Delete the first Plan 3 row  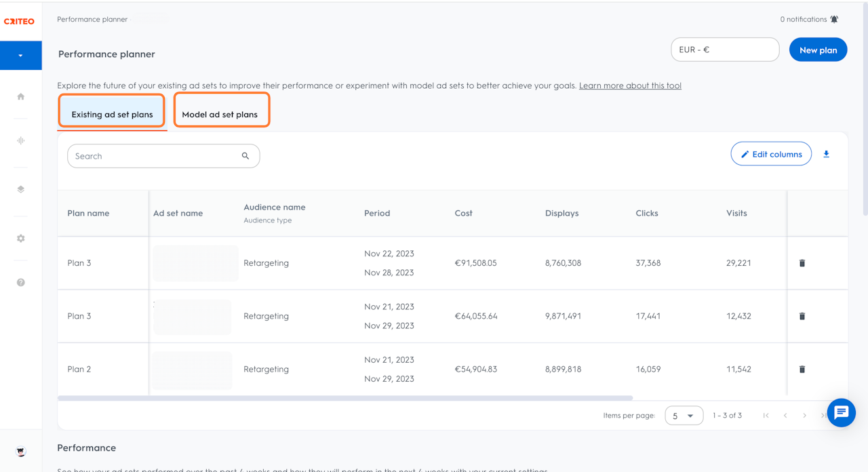point(802,263)
